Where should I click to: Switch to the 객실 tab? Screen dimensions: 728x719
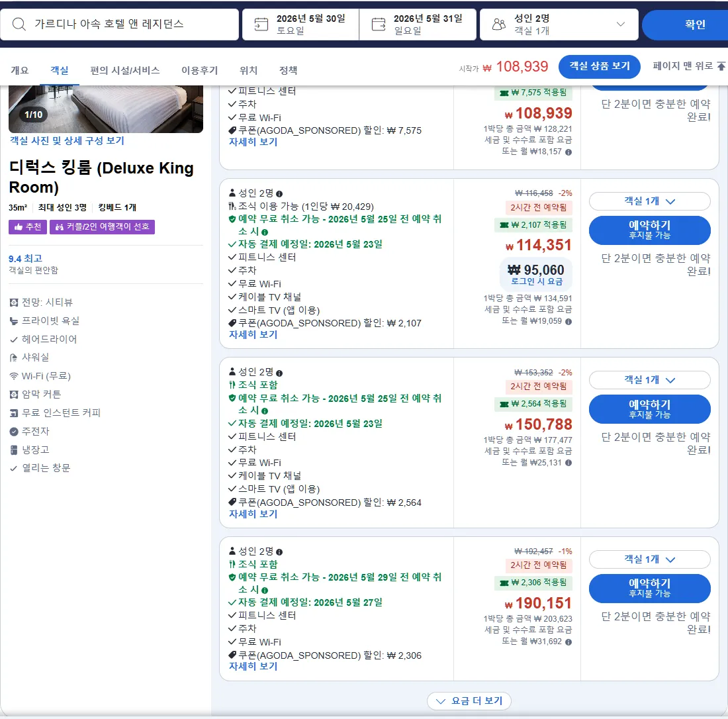click(60, 70)
